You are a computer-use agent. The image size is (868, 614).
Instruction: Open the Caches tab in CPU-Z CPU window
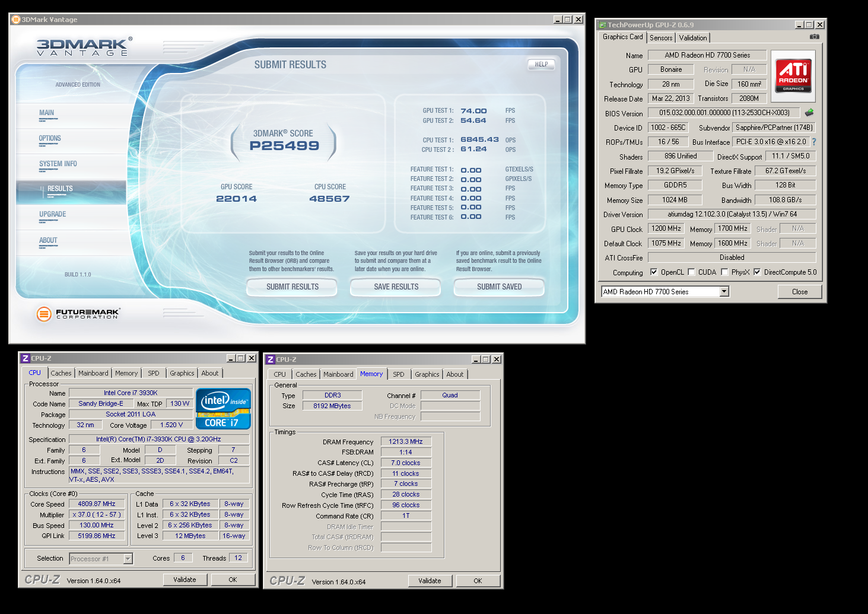[x=61, y=373]
